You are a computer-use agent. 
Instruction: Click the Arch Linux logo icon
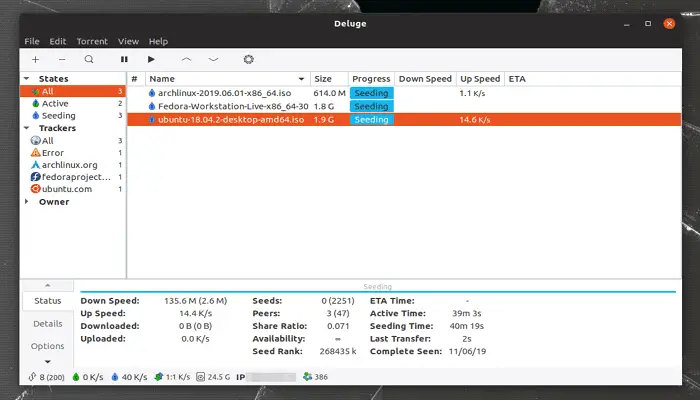coord(36,165)
